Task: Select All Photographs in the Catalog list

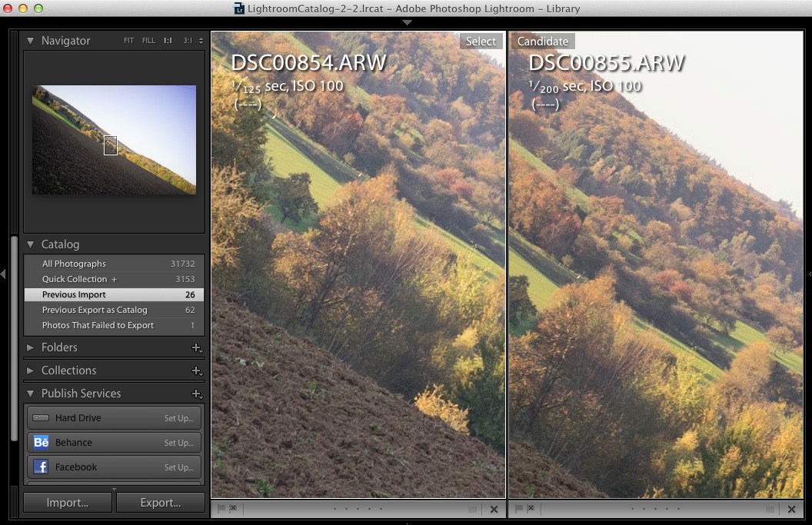Action: (x=74, y=264)
